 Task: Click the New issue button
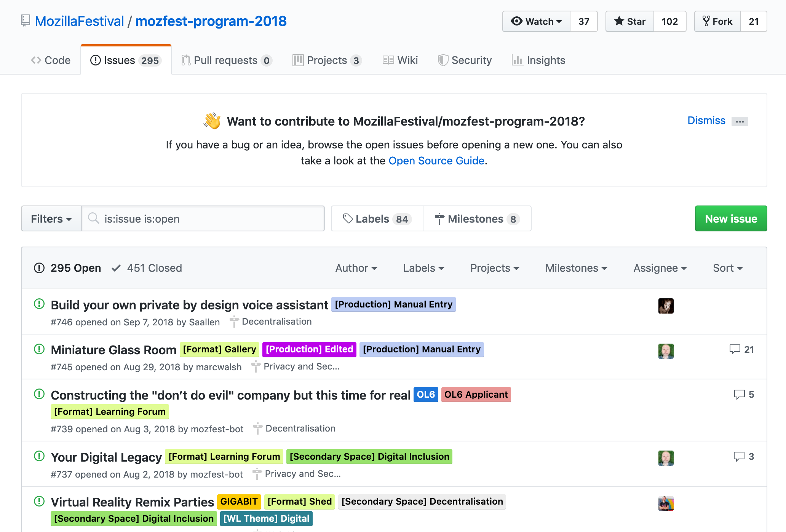tap(731, 218)
